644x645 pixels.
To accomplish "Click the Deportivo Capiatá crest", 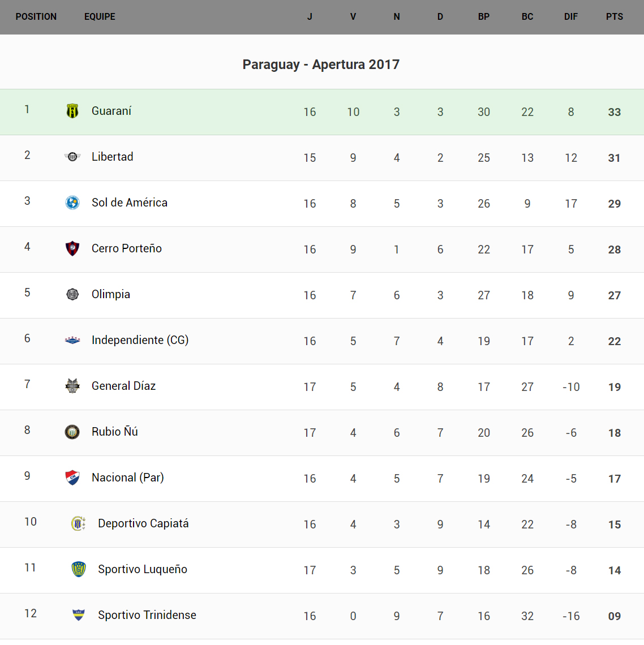I will [79, 523].
